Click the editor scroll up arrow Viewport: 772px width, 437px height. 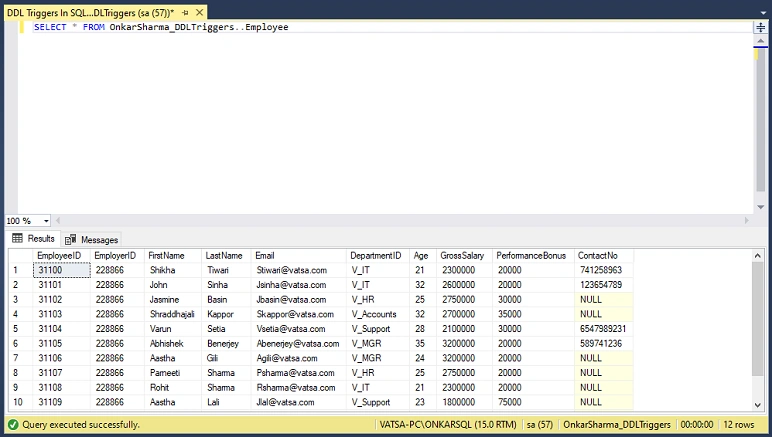[x=761, y=41]
